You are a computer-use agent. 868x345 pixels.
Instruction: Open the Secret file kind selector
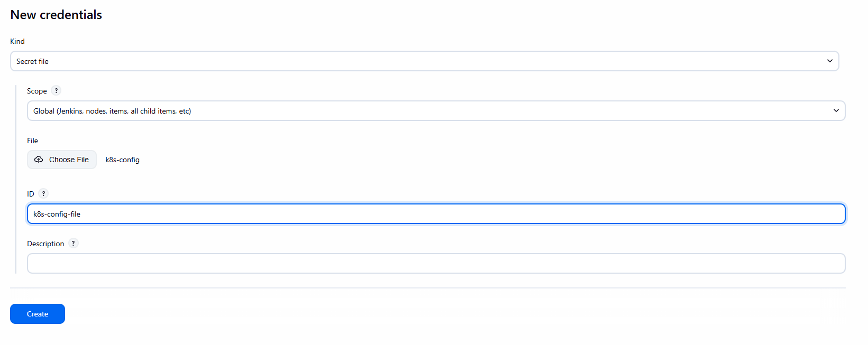[423, 61]
